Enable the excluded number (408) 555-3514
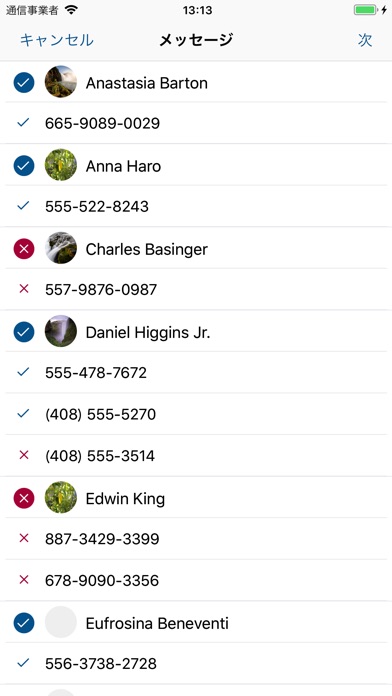The width and height of the screenshot is (392, 696). pyautogui.click(x=24, y=455)
